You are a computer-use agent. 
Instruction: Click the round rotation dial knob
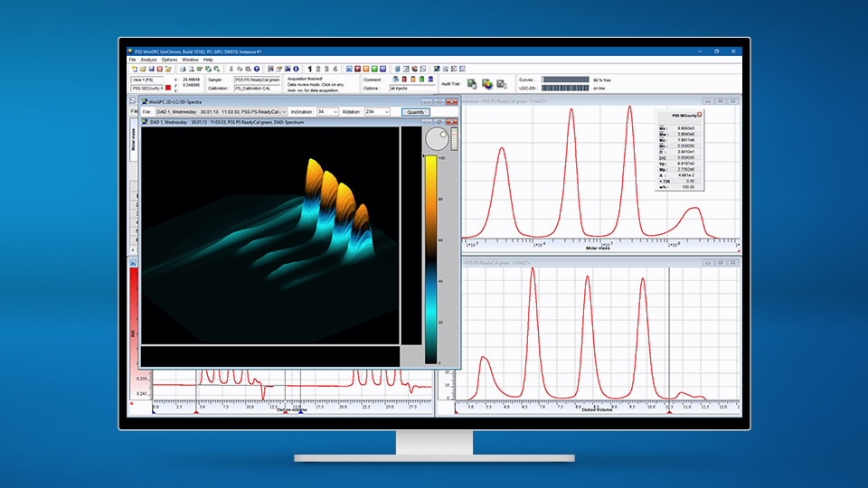coord(436,138)
